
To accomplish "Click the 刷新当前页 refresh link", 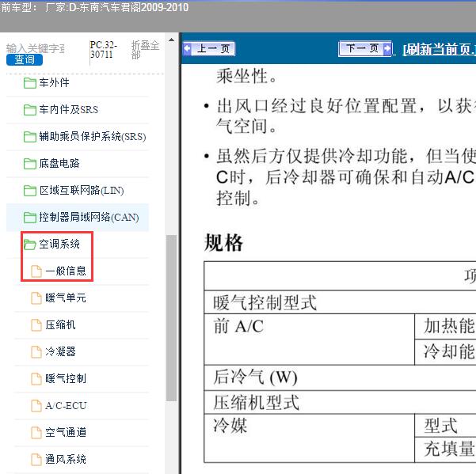I will pos(439,49).
